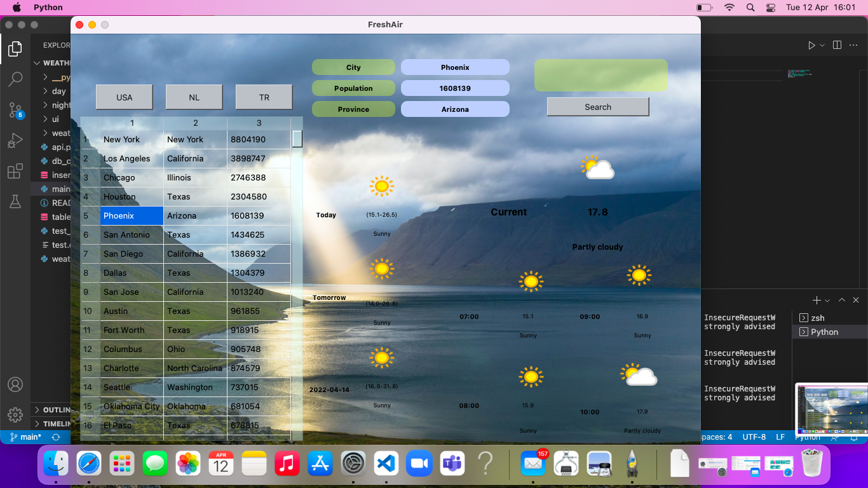Click the sun icon for Today's forecast
The image size is (868, 488).
click(x=381, y=186)
